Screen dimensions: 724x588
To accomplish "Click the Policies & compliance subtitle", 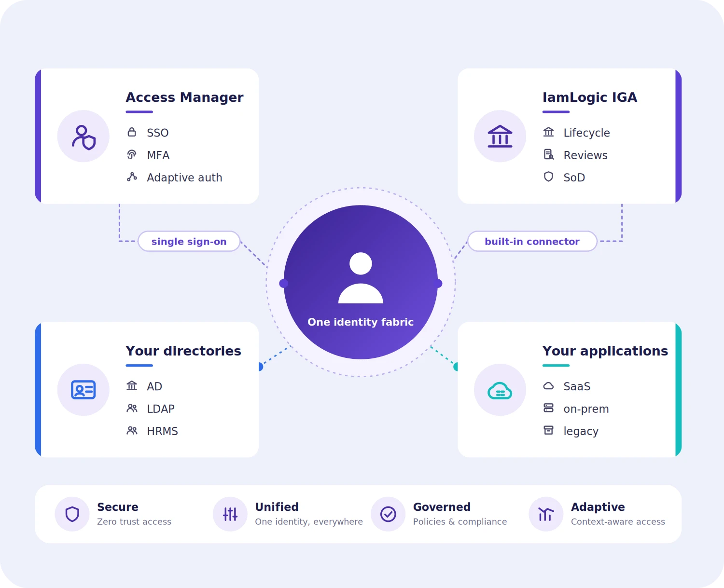I will [x=460, y=521].
